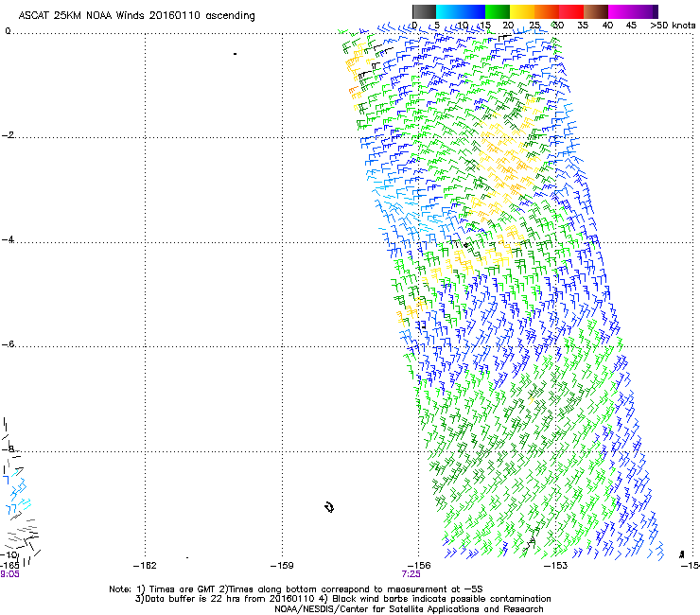Screen dimensions: 700x615
Task: Click the title 'ASCAT 25KM NOAA Winds 20160110 ascending'
Action: point(136,16)
